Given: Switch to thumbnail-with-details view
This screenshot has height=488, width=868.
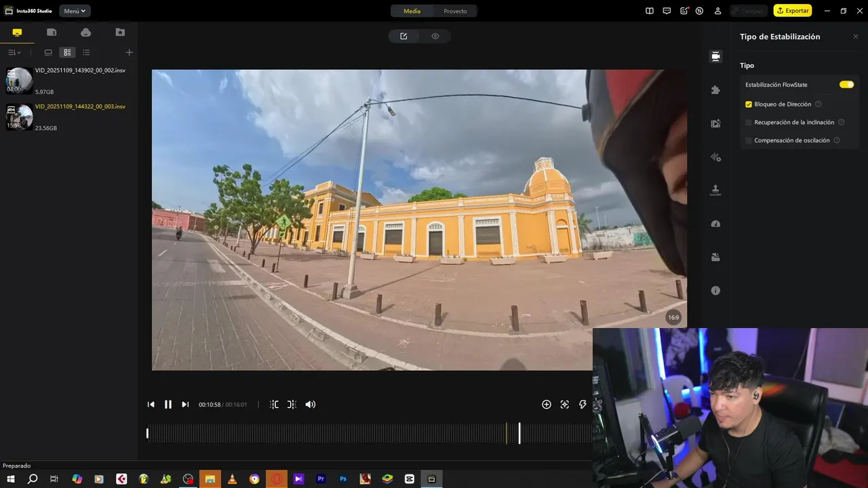Looking at the screenshot, I should 67,52.
